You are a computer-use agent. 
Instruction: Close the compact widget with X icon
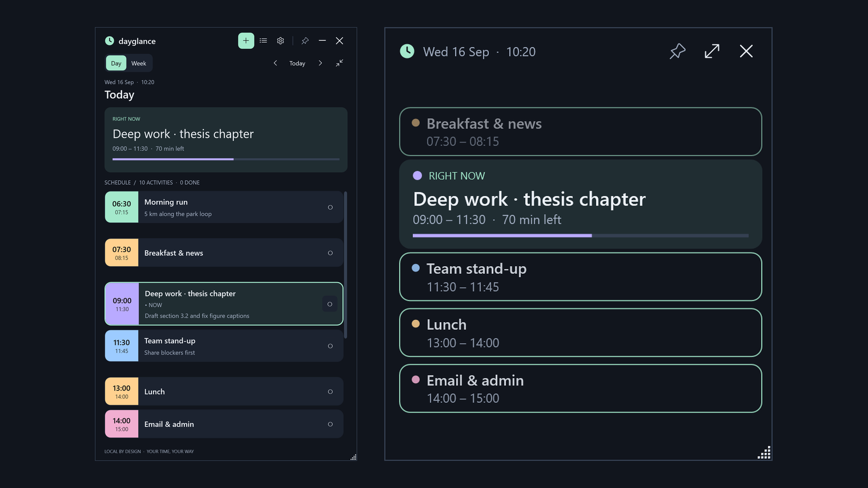pos(746,52)
